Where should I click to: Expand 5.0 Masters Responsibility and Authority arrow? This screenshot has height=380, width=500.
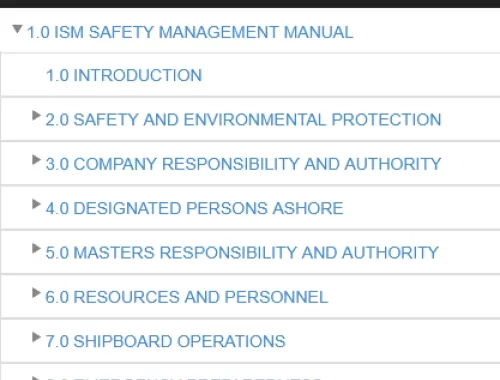point(36,248)
